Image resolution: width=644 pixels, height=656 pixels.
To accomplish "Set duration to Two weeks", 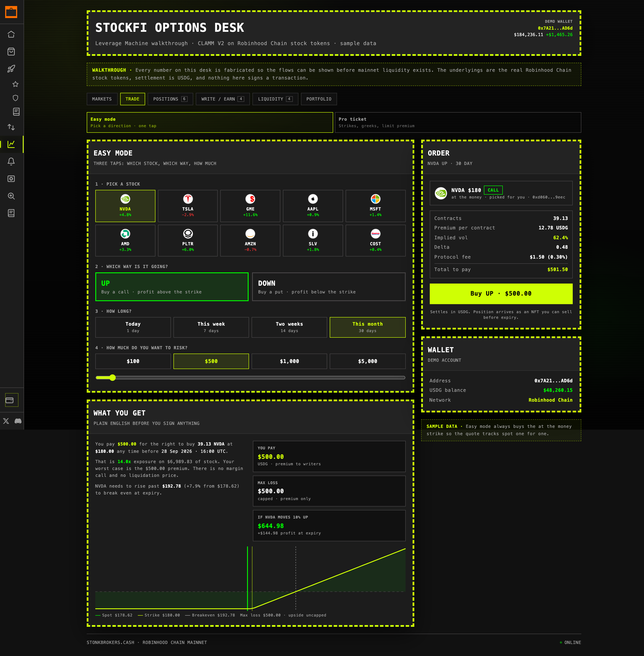I will [x=289, y=327].
